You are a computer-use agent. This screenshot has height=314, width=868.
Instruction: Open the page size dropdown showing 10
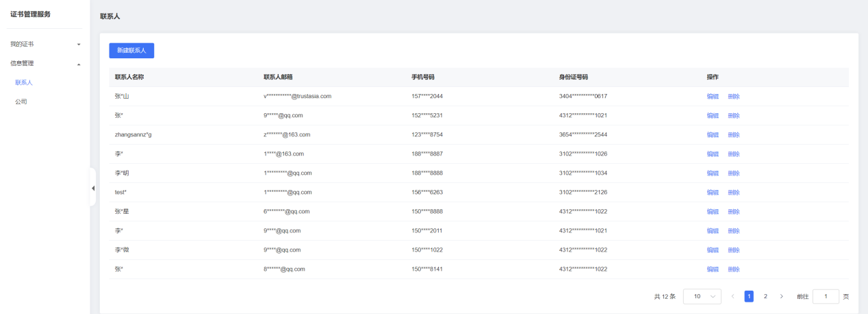pos(702,296)
